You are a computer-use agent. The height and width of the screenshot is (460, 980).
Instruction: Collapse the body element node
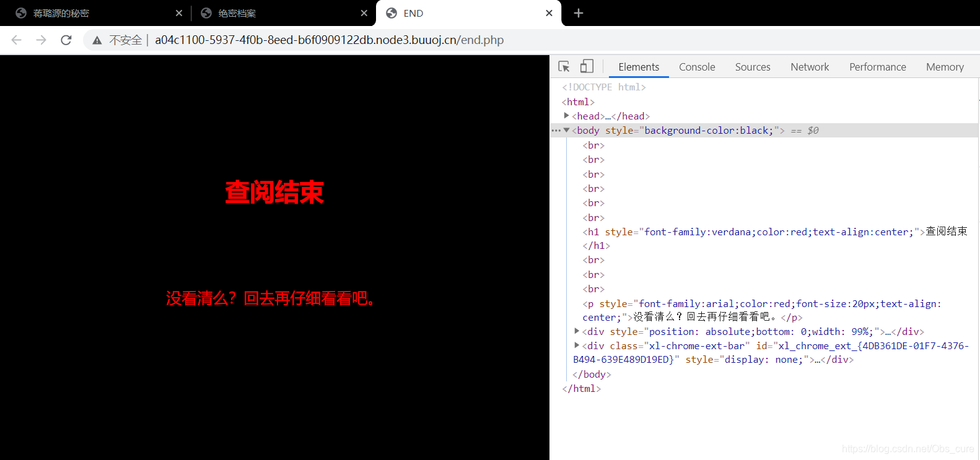pos(566,131)
